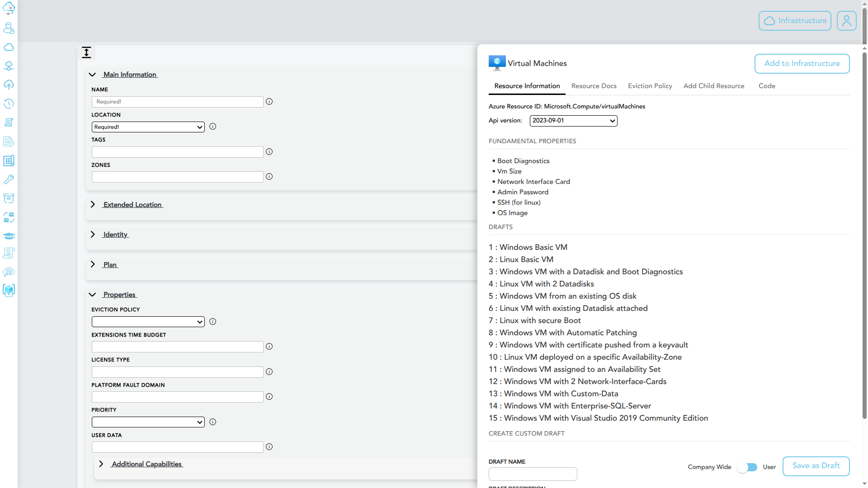Open the LOCATION dropdown
This screenshot has width=868, height=488.
[148, 127]
